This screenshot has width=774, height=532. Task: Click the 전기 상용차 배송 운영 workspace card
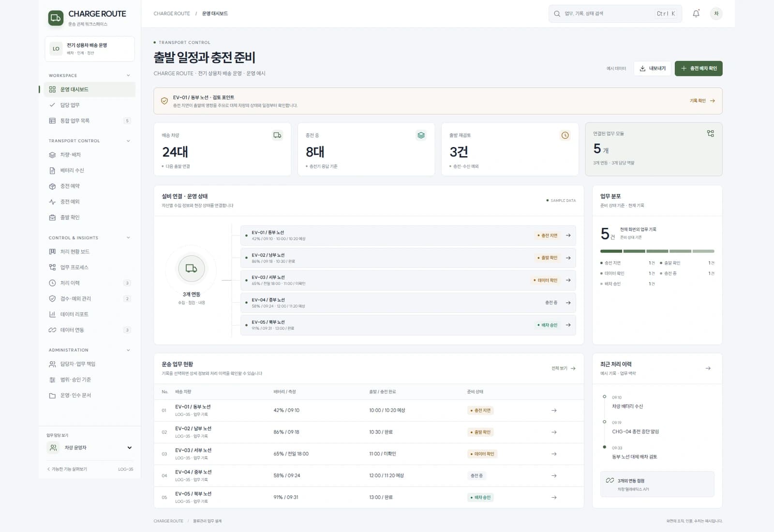tap(89, 49)
